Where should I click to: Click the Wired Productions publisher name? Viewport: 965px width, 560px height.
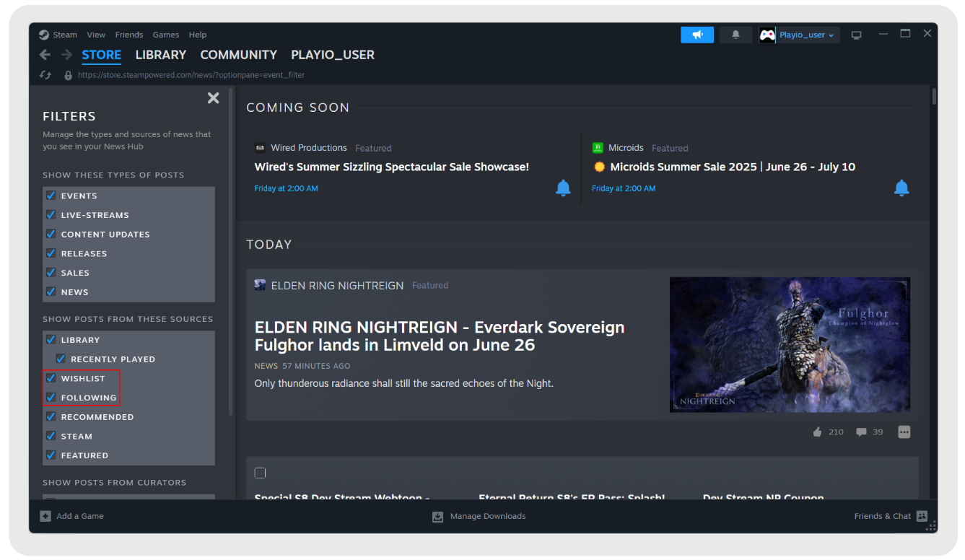(309, 148)
